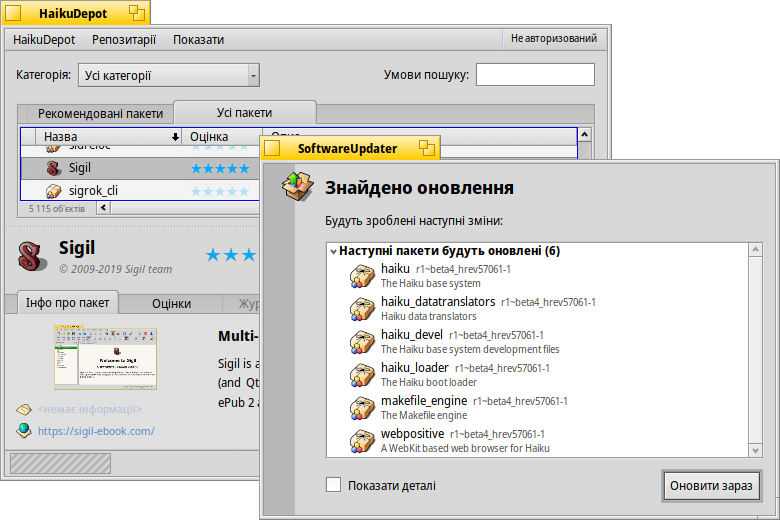Click the sort arrow in Назва column header
The width and height of the screenshot is (780, 520).
tap(175, 137)
